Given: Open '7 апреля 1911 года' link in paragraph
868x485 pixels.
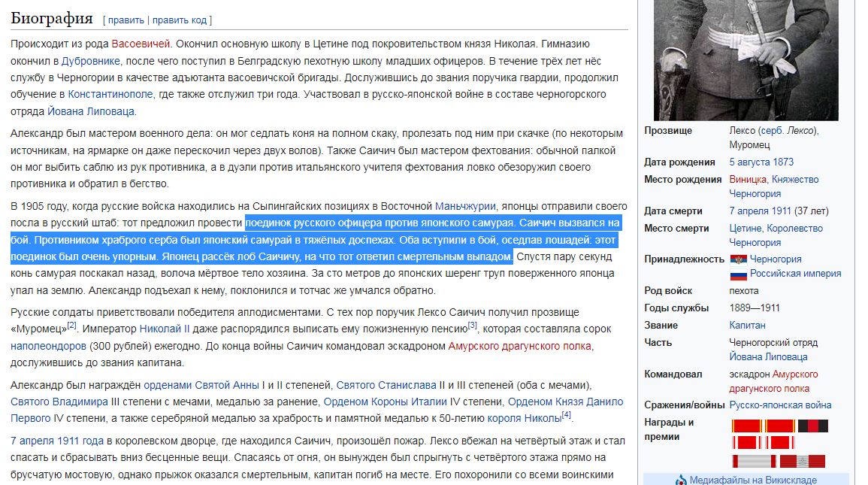Looking at the screenshot, I should (x=57, y=441).
